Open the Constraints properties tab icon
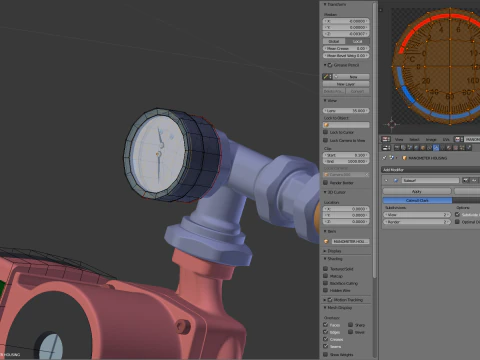 pos(429,148)
